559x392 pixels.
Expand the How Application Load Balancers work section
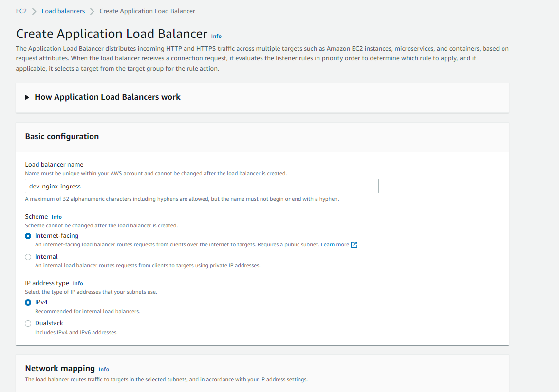click(107, 97)
